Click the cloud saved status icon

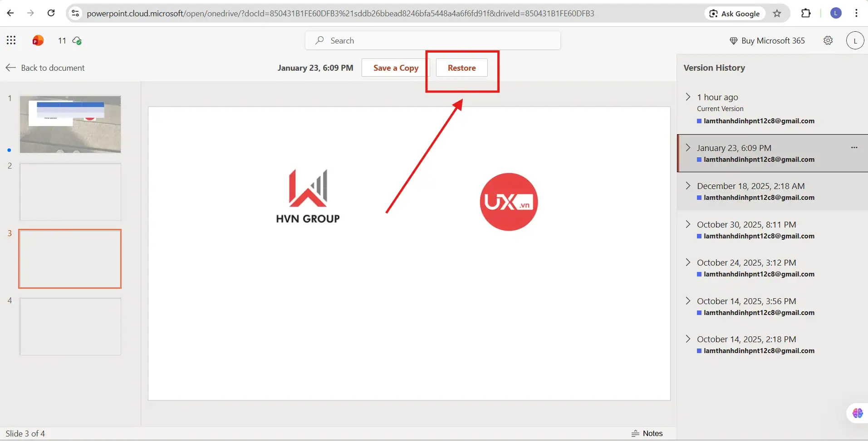pos(77,41)
